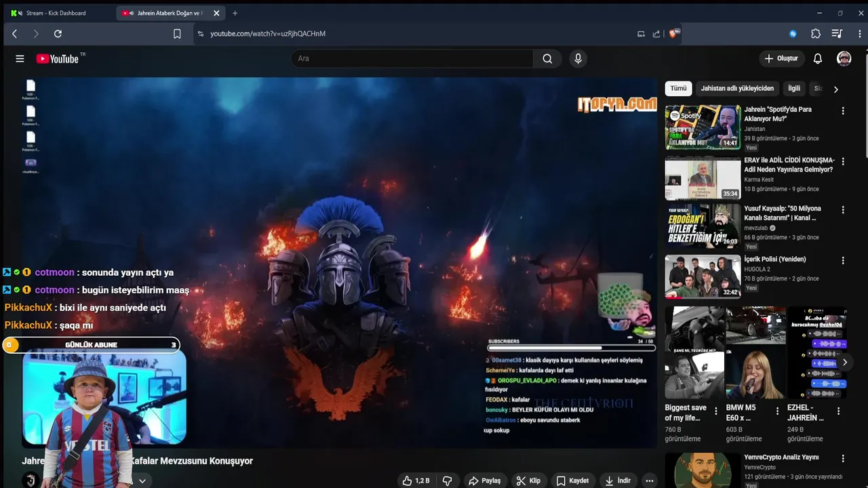Open ERAY ile ADİL CİDDİ KONUŞMA title
Viewport: 868px width, 488px height.
click(x=789, y=165)
